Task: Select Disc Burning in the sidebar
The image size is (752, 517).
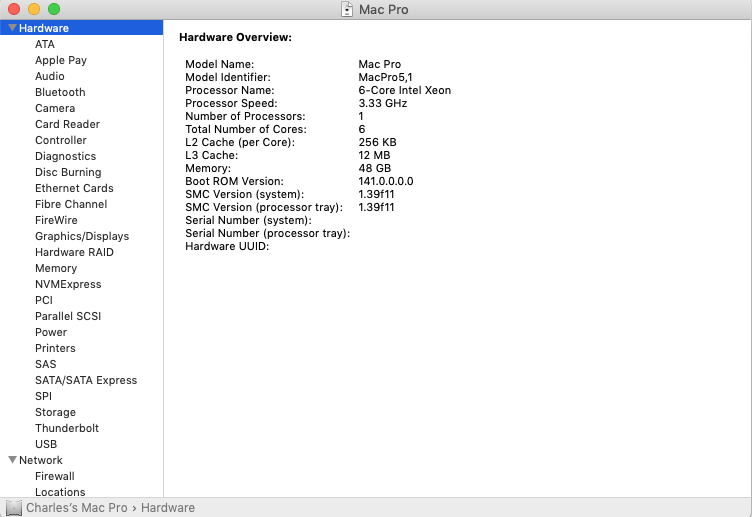Action: pyautogui.click(x=68, y=172)
